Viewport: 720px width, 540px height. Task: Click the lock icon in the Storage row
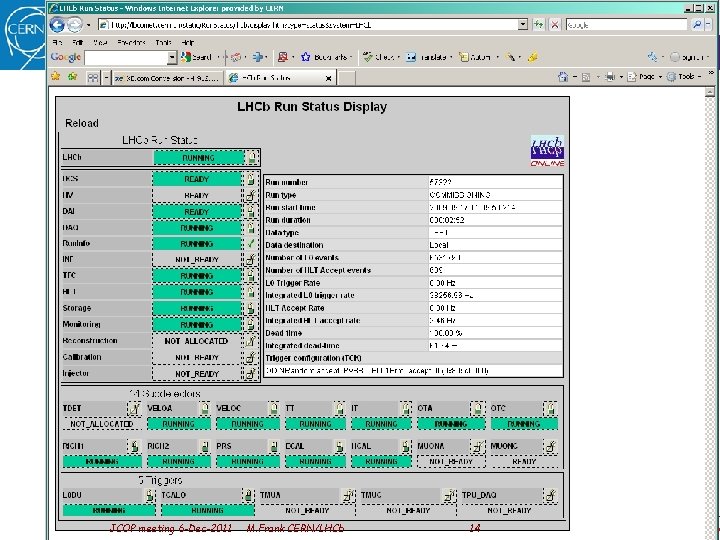pos(252,309)
